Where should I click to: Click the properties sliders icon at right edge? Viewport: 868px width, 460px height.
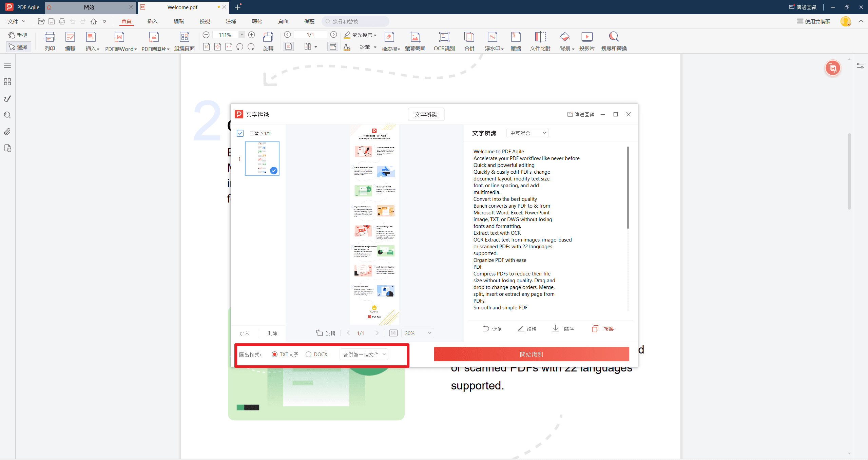pos(861,65)
